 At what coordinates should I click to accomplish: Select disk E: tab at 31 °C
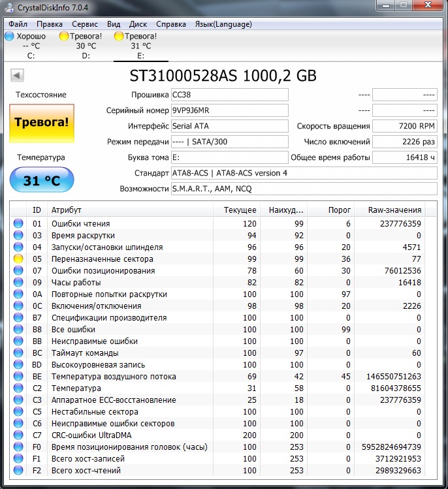pyautogui.click(x=141, y=46)
